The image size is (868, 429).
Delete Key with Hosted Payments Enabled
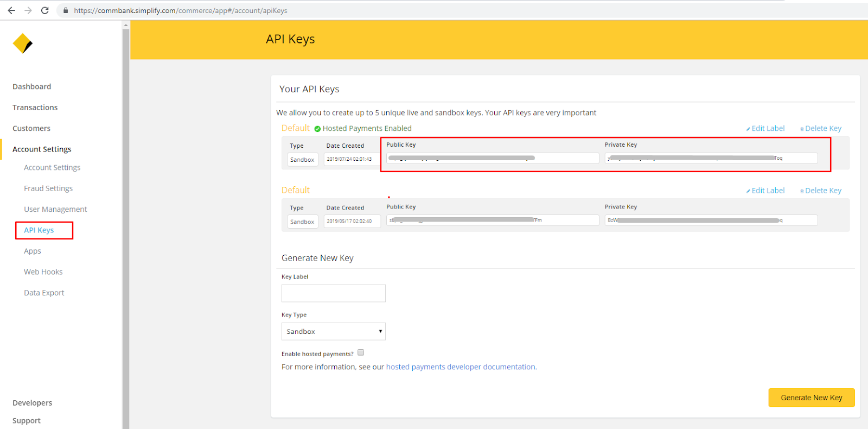click(821, 129)
